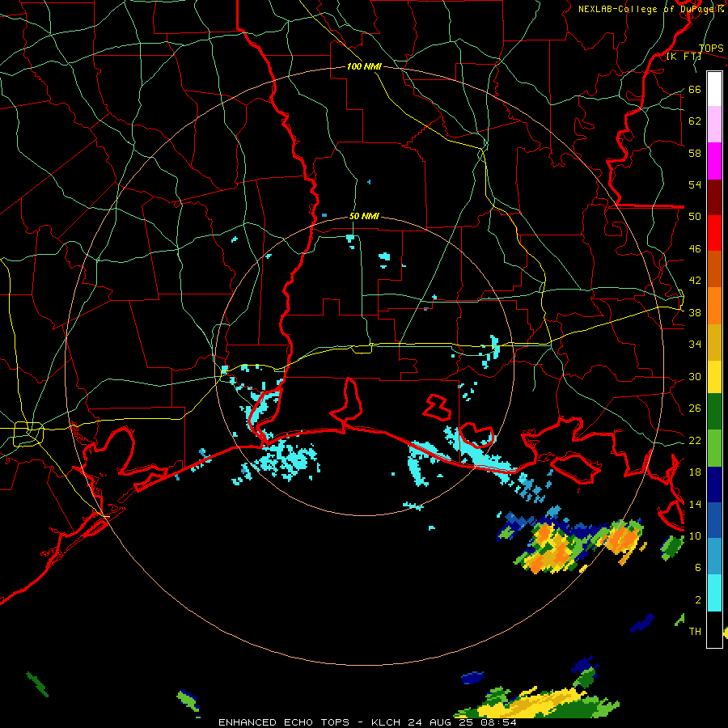
Task: Click the 18 value on the legend
Action: 695,472
